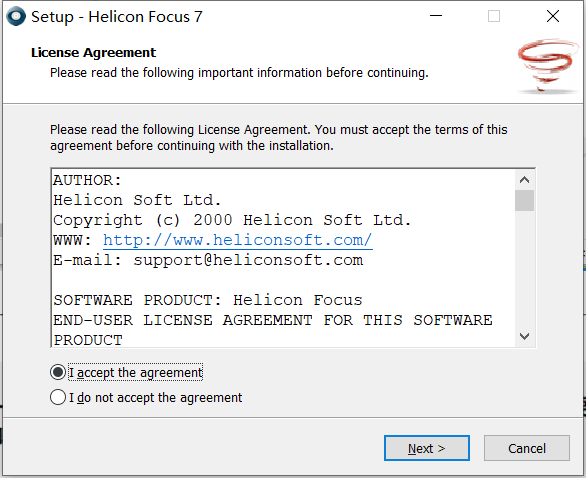Click the license text scroll down arrow
This screenshot has width=586, height=478.
pyautogui.click(x=524, y=336)
